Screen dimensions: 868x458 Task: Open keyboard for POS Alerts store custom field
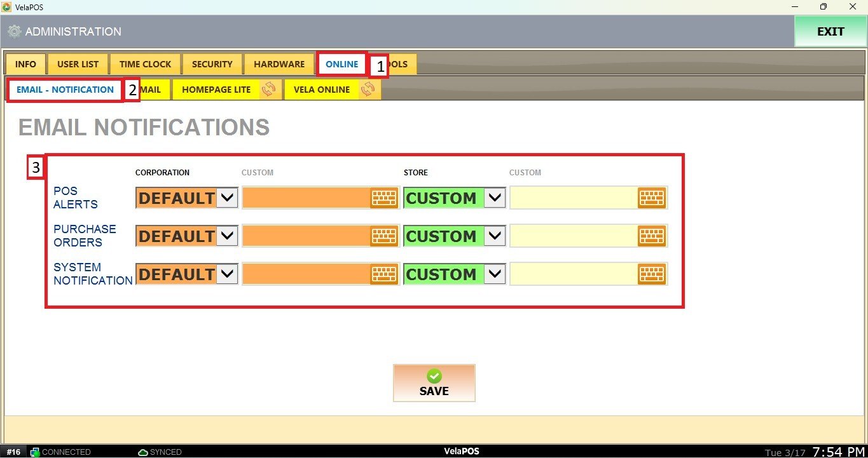pyautogui.click(x=652, y=198)
